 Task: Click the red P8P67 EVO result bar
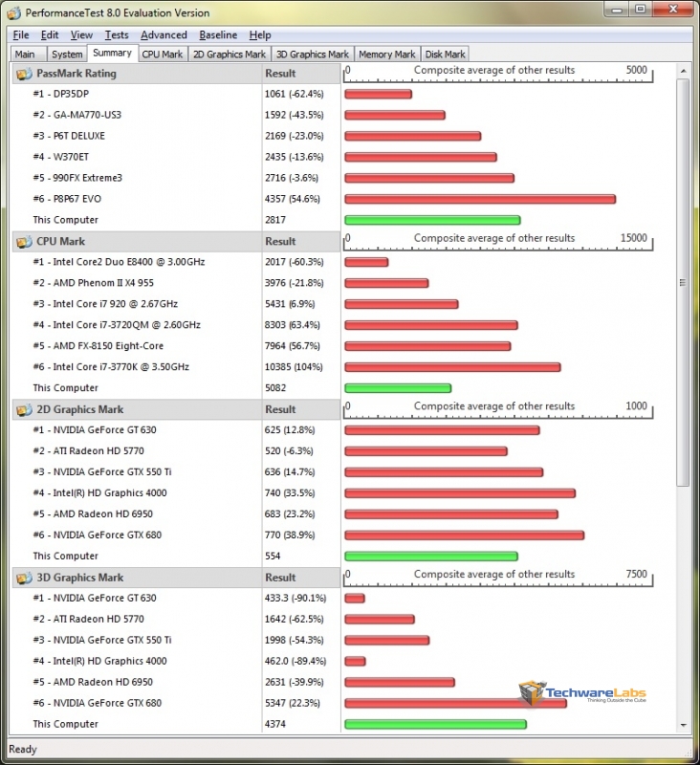click(480, 199)
